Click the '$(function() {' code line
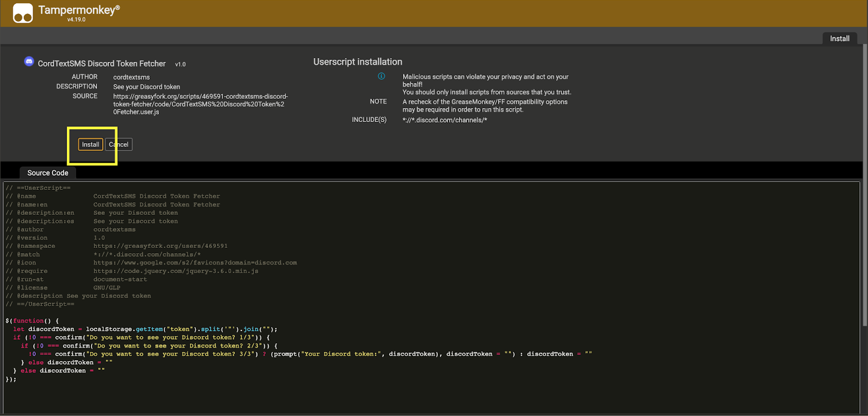This screenshot has width=868, height=416. 32,321
